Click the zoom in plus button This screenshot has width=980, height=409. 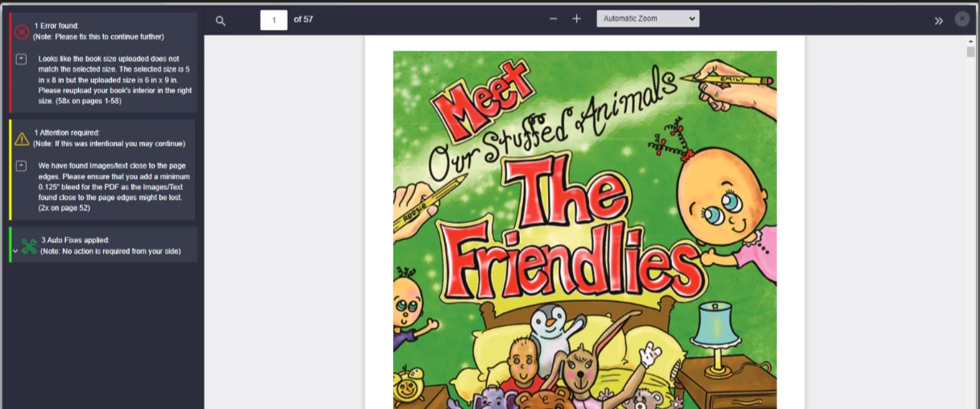coord(576,19)
